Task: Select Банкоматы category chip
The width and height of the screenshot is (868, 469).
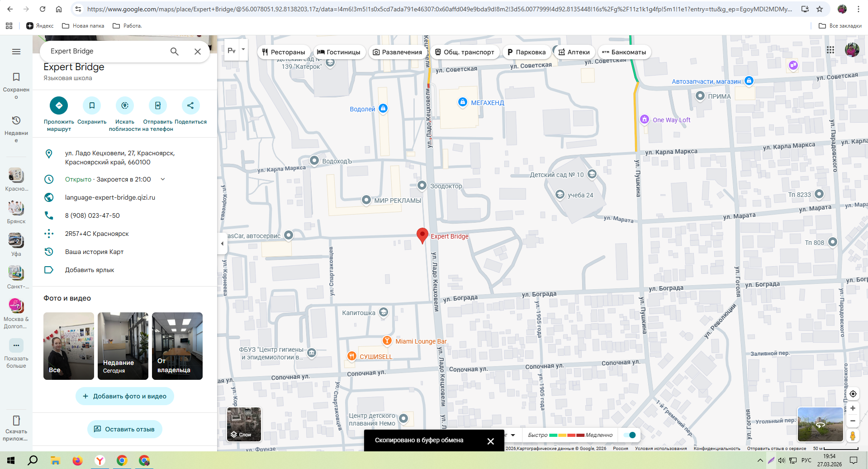Action: 624,52
